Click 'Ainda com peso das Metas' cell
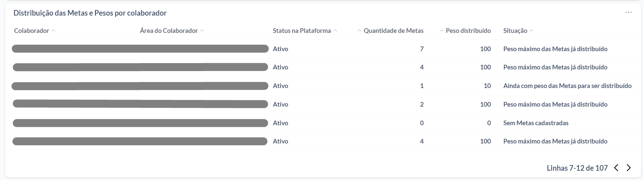The height and width of the screenshot is (180, 644). click(567, 86)
